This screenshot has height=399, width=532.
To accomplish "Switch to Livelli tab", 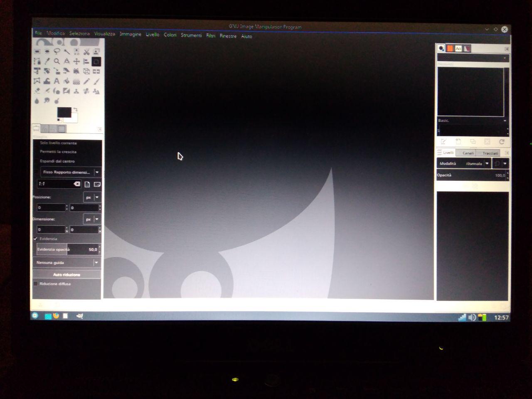I will [x=446, y=153].
